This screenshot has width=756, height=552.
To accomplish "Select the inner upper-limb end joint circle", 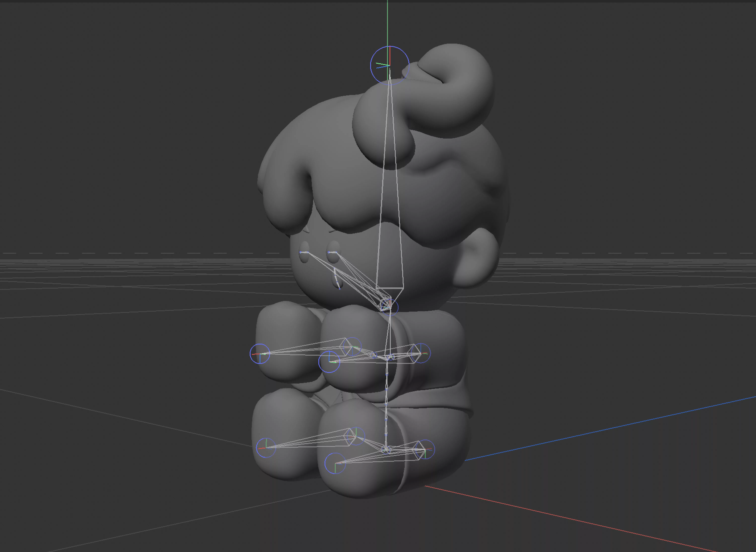I will click(329, 362).
